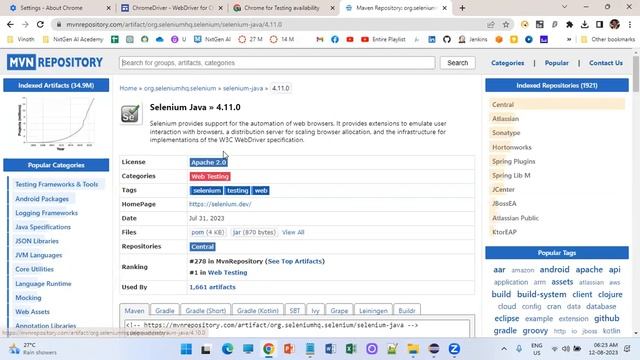This screenshot has width=640, height=360.
Task: Open the Vinoth bookmarks folder
Action: [x=21, y=40]
